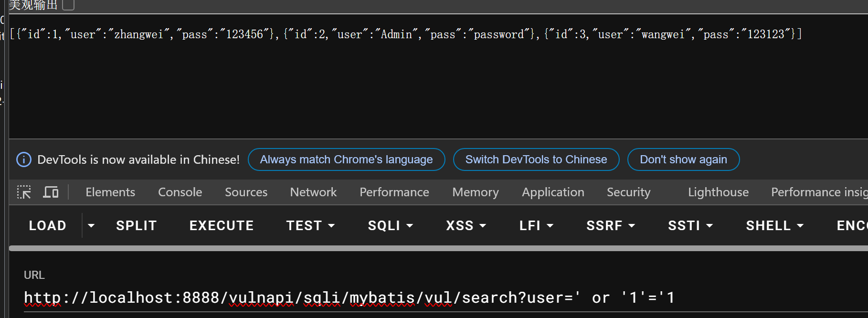
Task: Click the inspect element picker icon
Action: (24, 192)
